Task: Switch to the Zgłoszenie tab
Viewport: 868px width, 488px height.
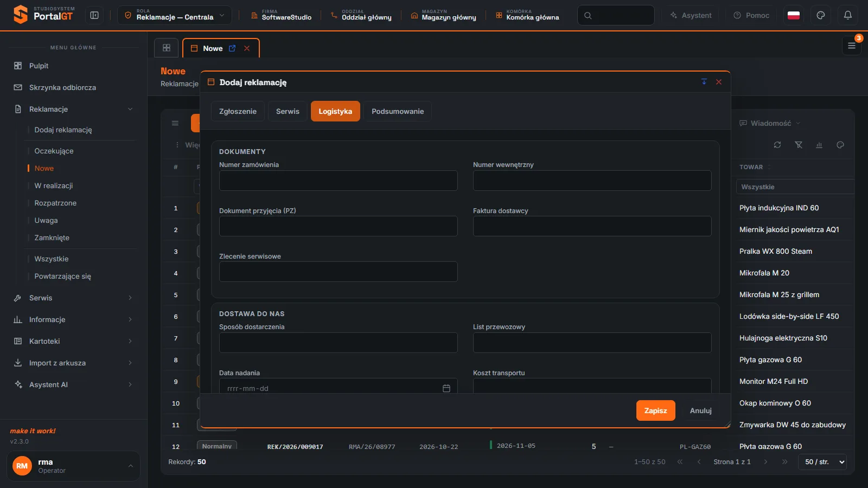Action: click(238, 111)
